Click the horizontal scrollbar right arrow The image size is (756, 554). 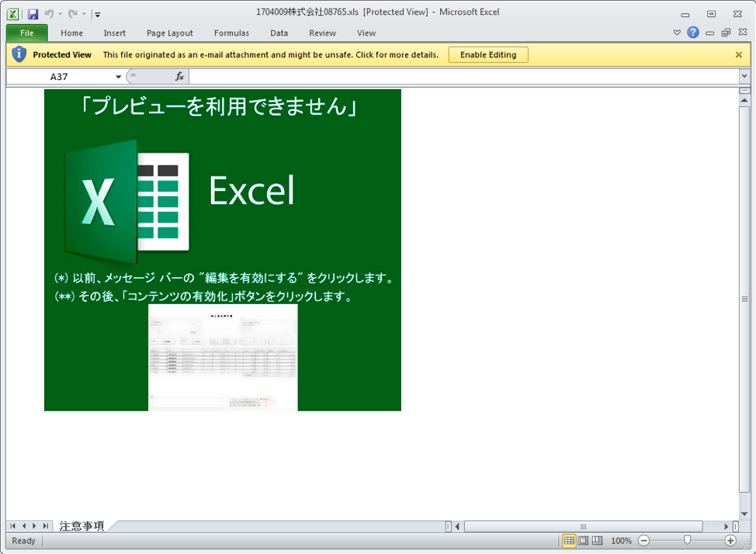coord(727,526)
